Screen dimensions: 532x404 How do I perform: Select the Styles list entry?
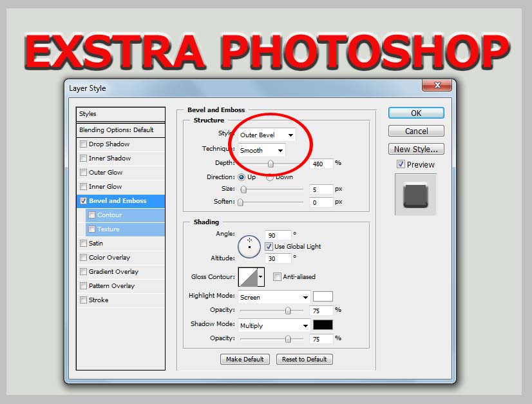pyautogui.click(x=121, y=114)
